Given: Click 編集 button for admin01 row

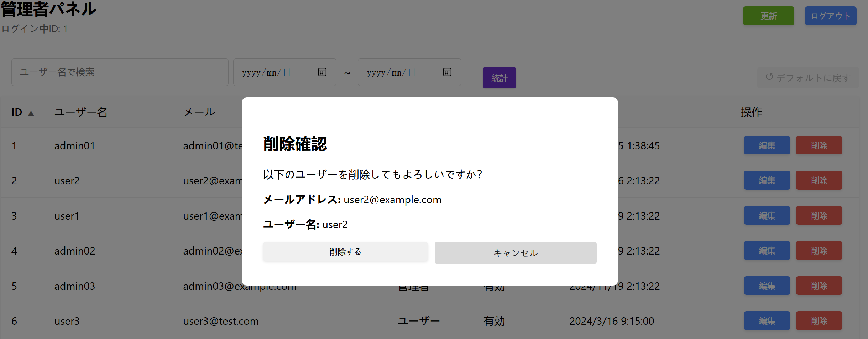Looking at the screenshot, I should click(767, 145).
